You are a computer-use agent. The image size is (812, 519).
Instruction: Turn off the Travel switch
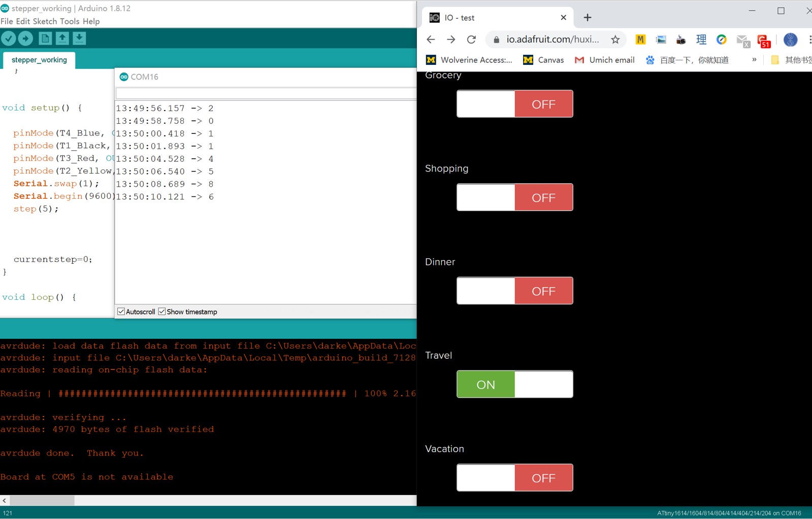pyautogui.click(x=515, y=384)
